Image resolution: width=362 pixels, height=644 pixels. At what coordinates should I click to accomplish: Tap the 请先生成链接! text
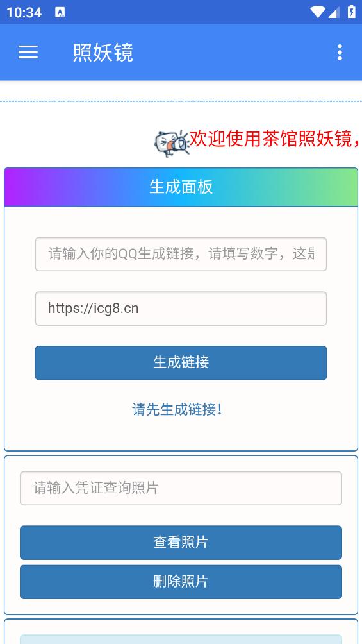click(x=177, y=409)
